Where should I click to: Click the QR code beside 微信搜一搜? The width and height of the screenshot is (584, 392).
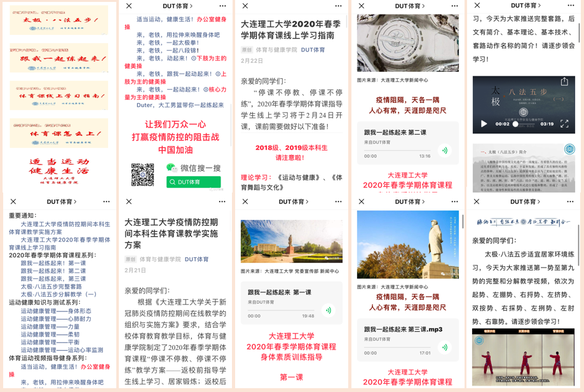142,175
